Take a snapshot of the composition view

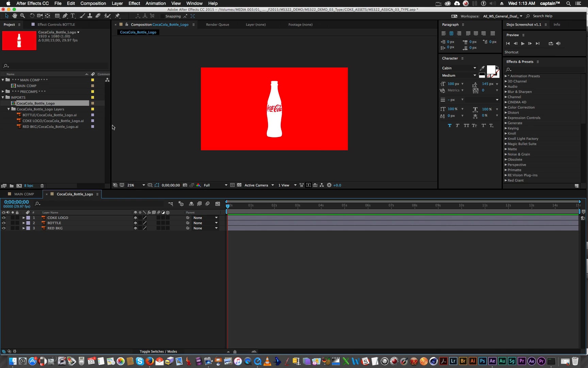[x=185, y=185]
